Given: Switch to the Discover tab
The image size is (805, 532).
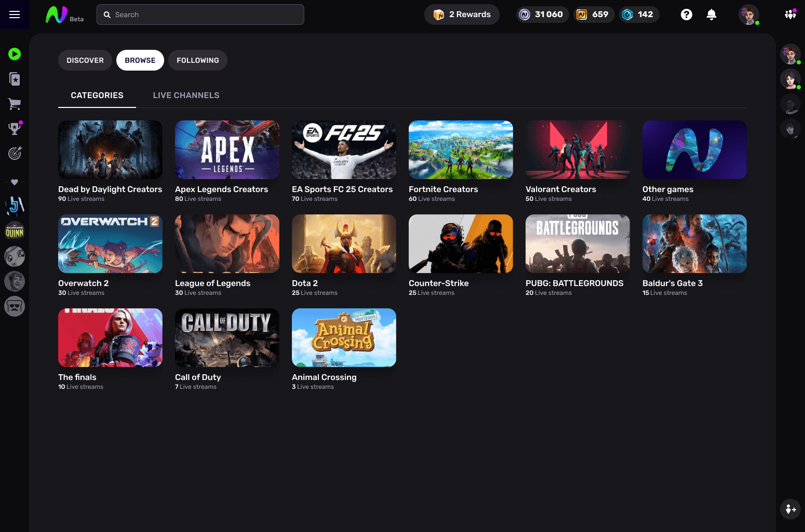Looking at the screenshot, I should (x=85, y=60).
